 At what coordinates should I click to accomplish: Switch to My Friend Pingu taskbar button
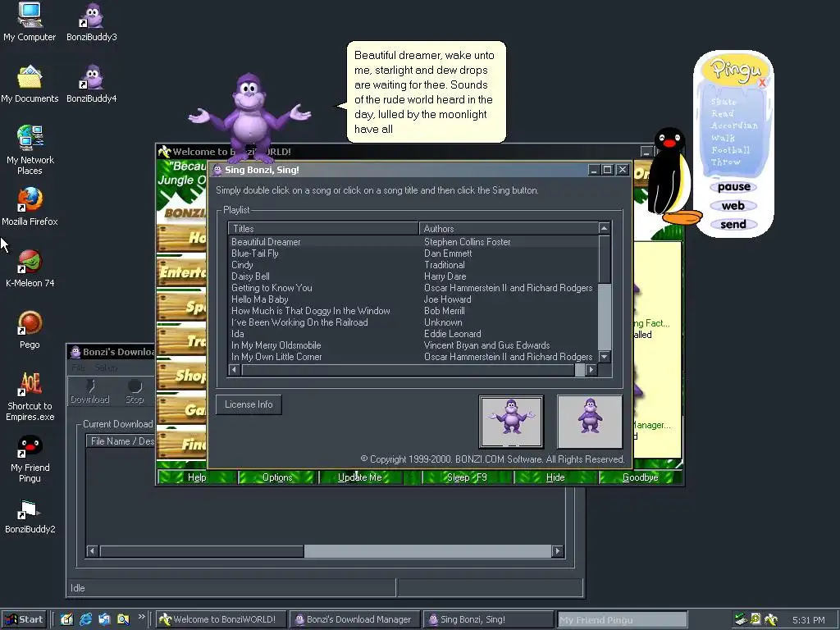[x=622, y=619]
